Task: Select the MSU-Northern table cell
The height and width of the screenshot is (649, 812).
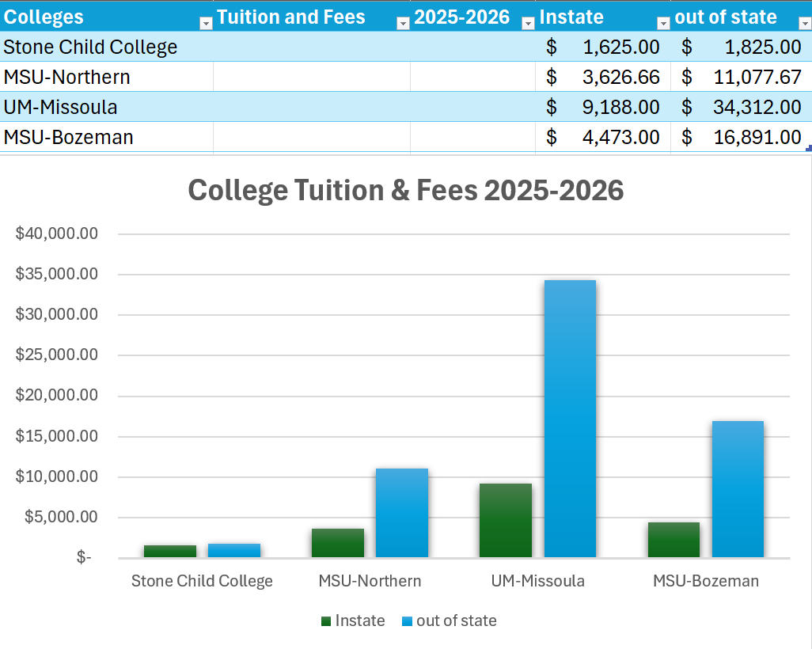Action: coord(107,77)
